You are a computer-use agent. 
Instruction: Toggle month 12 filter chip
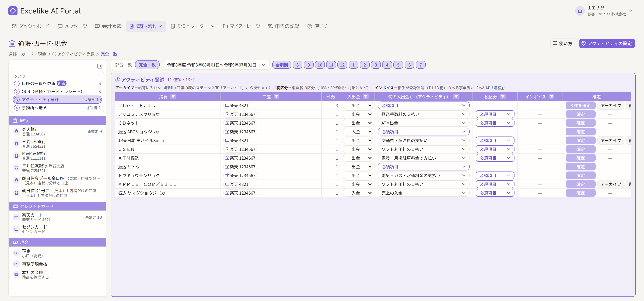342,65
